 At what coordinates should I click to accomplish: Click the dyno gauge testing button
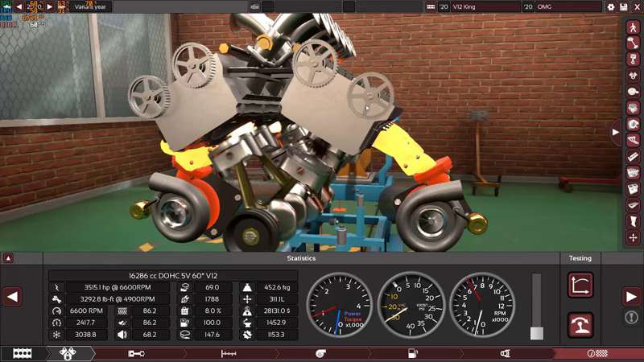coord(580,323)
